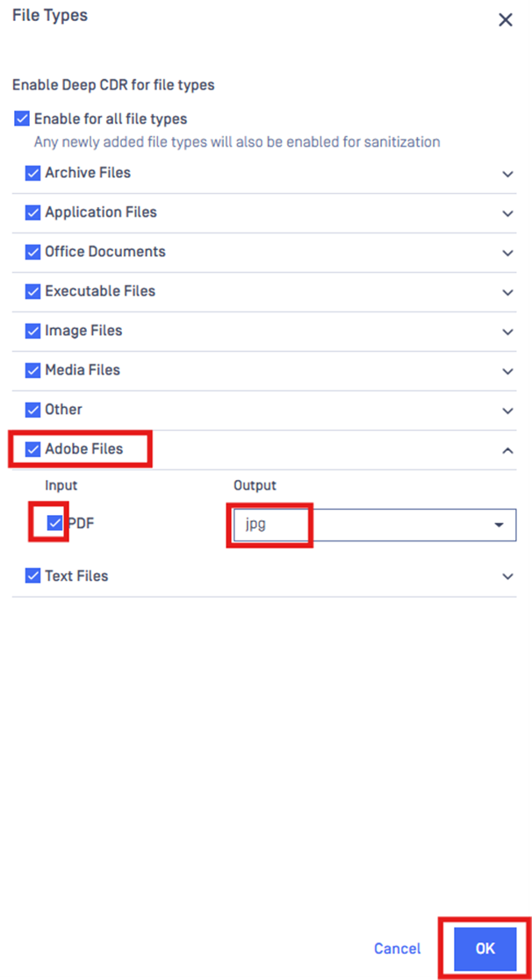
Task: Expand the Other section chevron
Action: point(507,411)
